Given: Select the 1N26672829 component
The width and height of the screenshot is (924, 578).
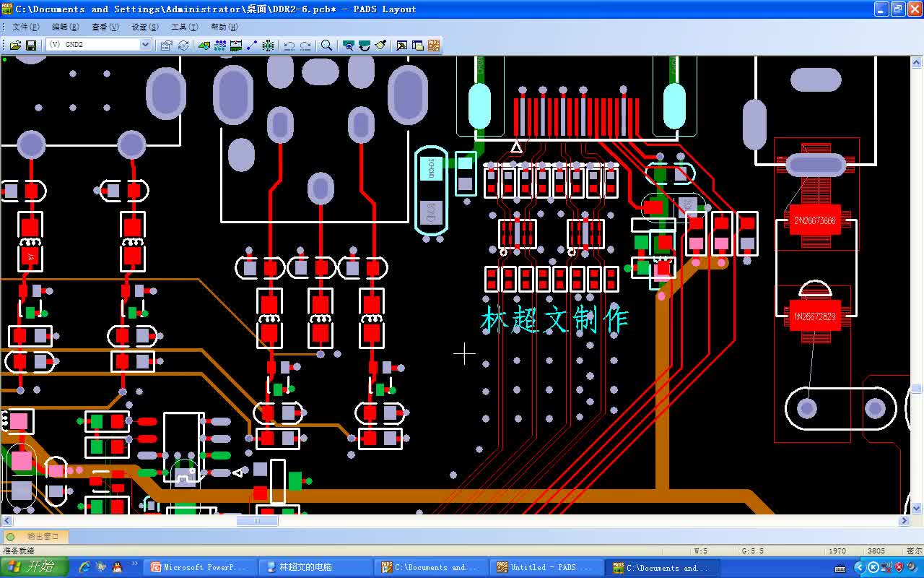Looking at the screenshot, I should coord(814,316).
